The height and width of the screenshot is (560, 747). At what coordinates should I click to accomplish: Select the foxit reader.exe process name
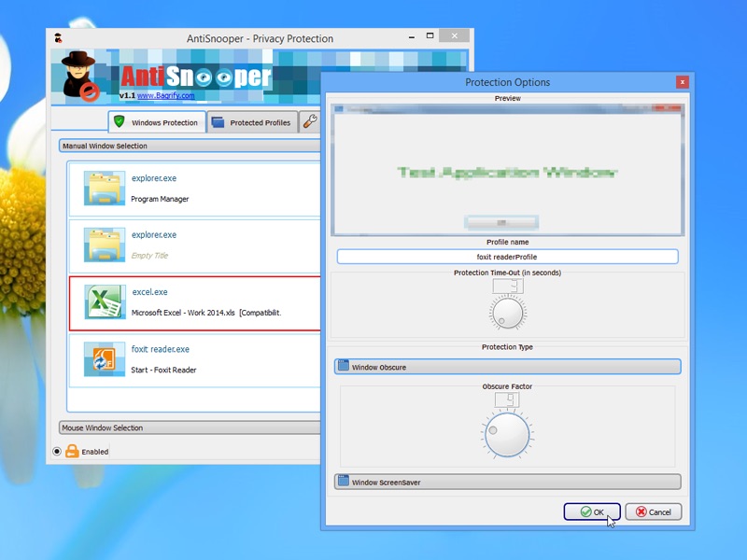tap(160, 349)
